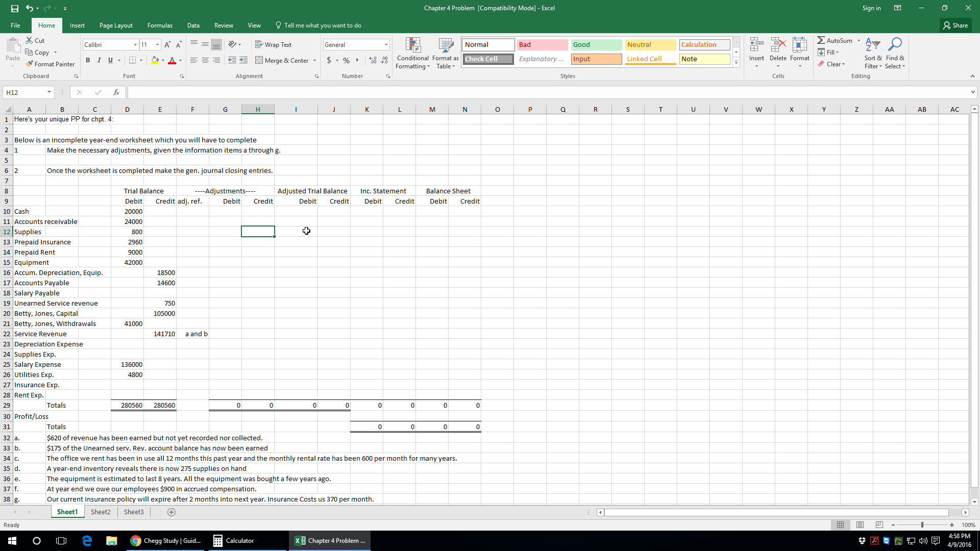
Task: Toggle Underline formatting
Action: tap(110, 60)
